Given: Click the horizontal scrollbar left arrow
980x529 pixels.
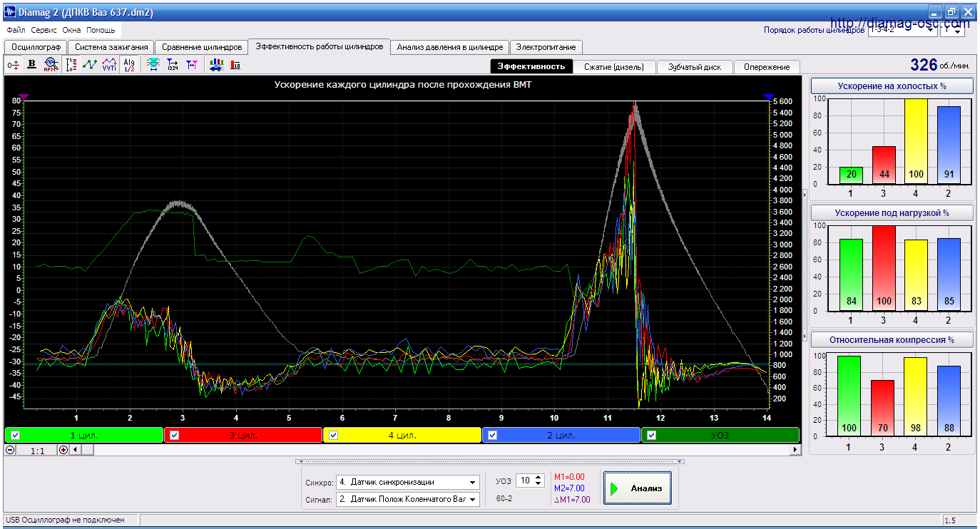Looking at the screenshot, I should coord(76,450).
